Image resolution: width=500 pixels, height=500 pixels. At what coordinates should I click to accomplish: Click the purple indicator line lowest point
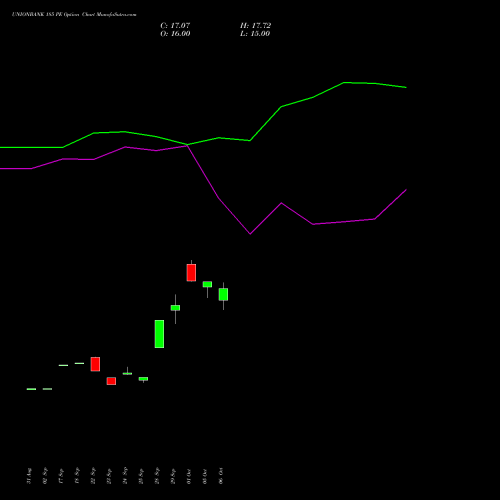pyautogui.click(x=250, y=234)
